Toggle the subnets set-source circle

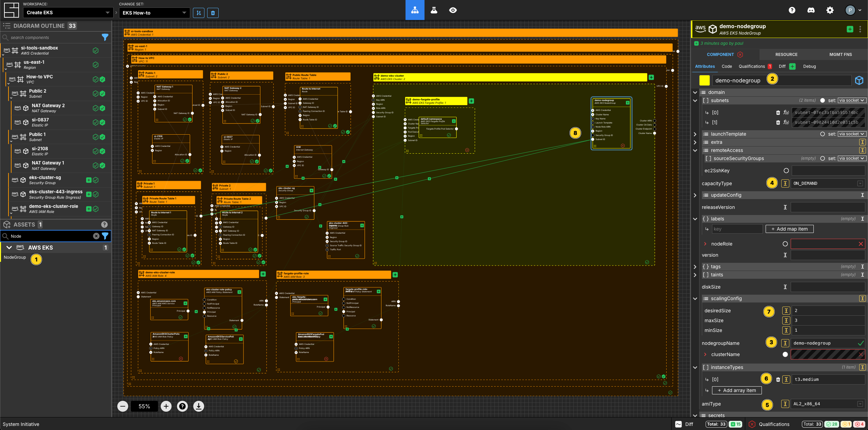coord(823,100)
